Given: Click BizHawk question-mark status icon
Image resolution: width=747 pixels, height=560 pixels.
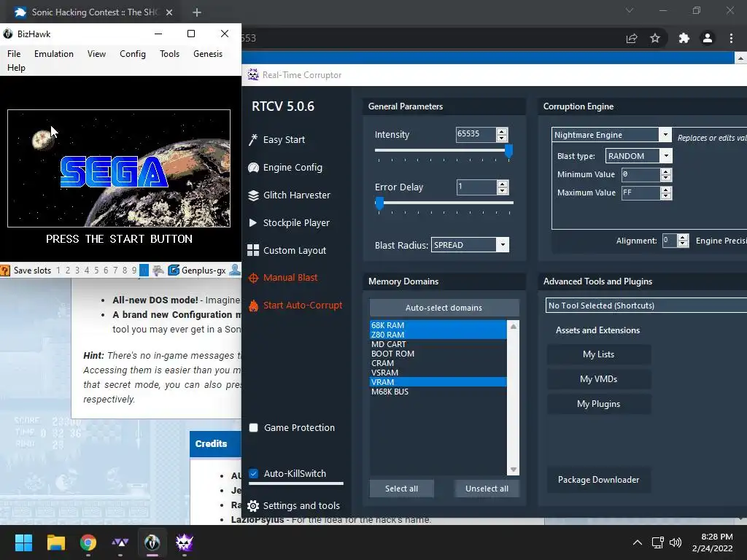Looking at the screenshot, I should pyautogui.click(x=5, y=271).
